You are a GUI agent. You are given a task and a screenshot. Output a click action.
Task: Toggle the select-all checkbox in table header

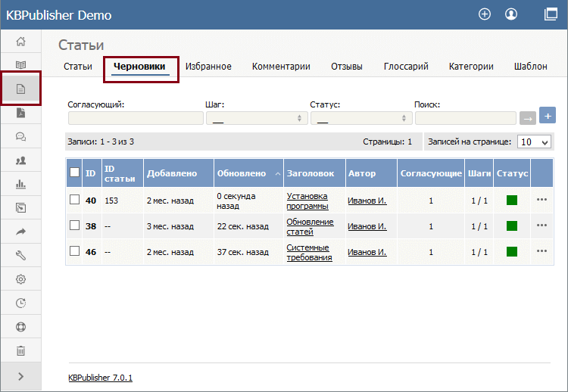(x=75, y=172)
